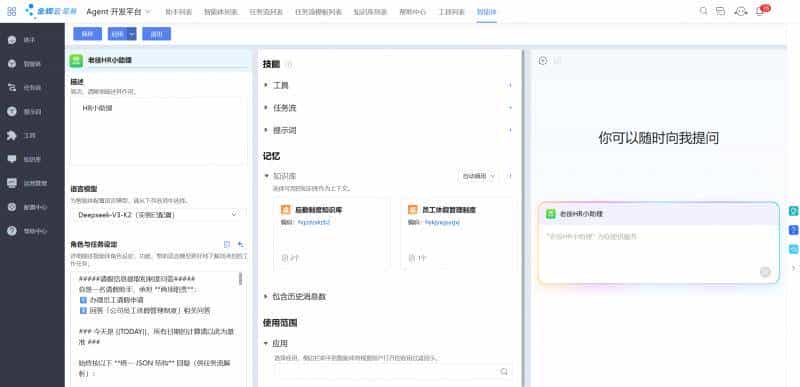The width and height of the screenshot is (800, 387).
Task: Click the second blue toolbar button with arrow
Action: tap(117, 34)
